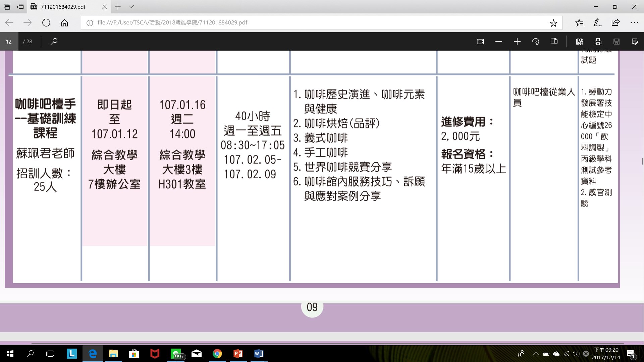Zoom out with the minus icon

(498, 42)
